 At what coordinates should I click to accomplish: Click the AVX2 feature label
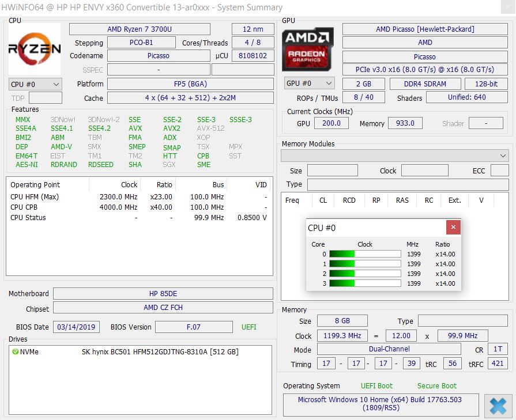[x=172, y=128]
